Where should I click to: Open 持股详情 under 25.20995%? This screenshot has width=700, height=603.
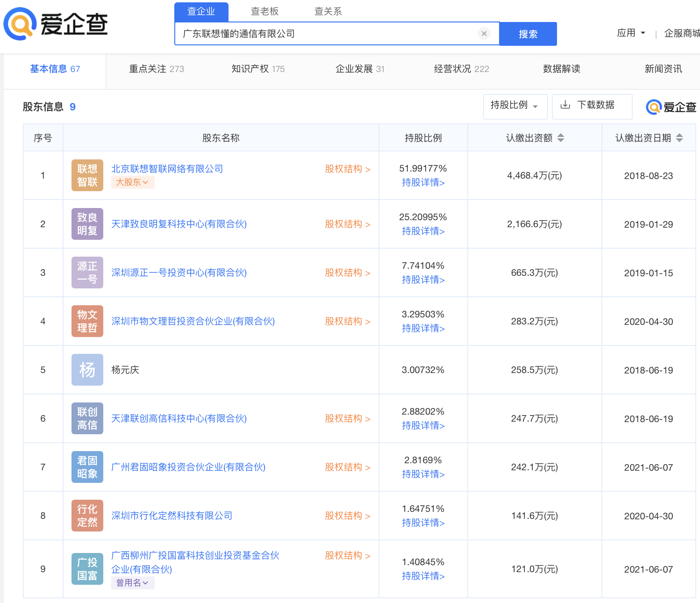(x=423, y=231)
